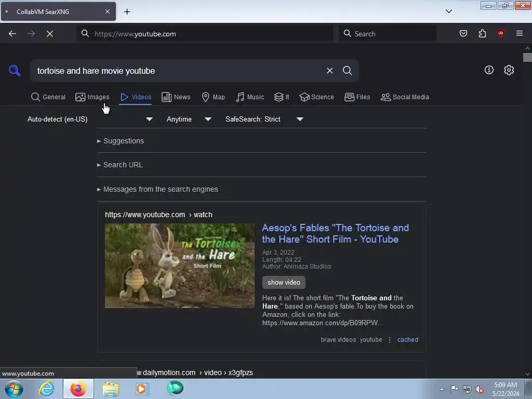The image size is (532, 399).
Task: Open the Science search tab
Action: coord(316,97)
